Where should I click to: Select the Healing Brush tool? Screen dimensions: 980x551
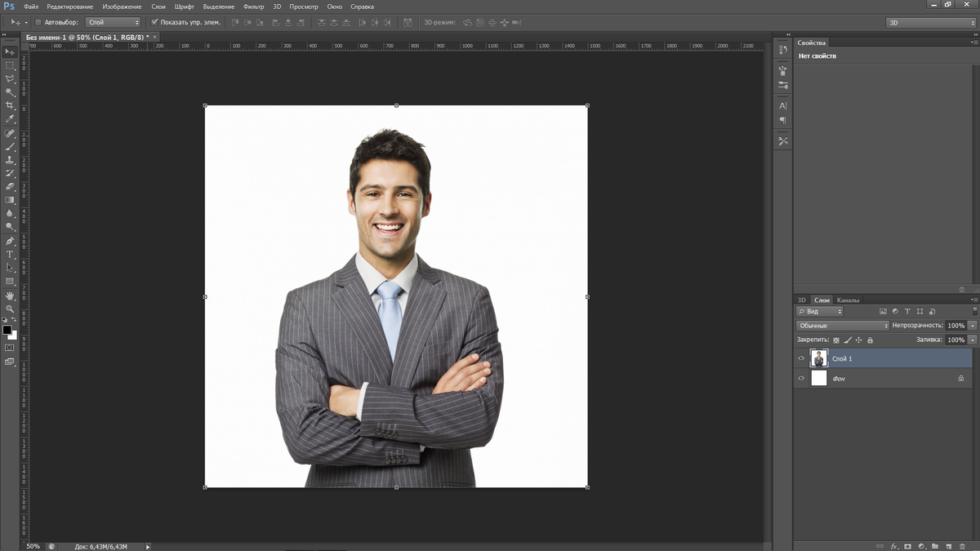(10, 133)
